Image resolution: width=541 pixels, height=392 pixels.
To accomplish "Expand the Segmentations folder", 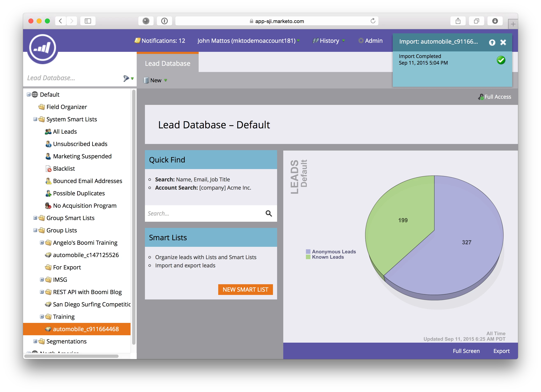I will 35,341.
